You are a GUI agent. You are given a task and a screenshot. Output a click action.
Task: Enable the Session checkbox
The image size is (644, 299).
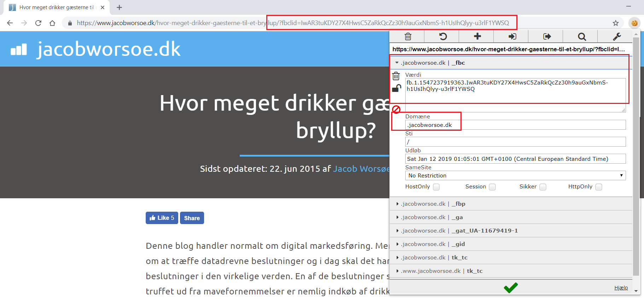[492, 187]
